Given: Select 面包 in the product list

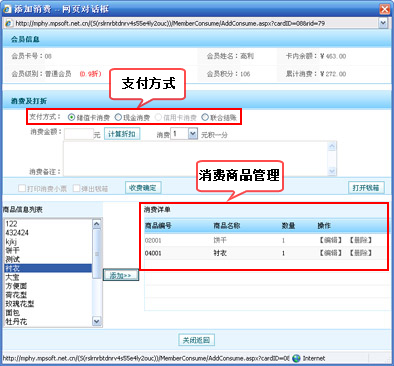Looking at the screenshot, I should click(48, 313).
